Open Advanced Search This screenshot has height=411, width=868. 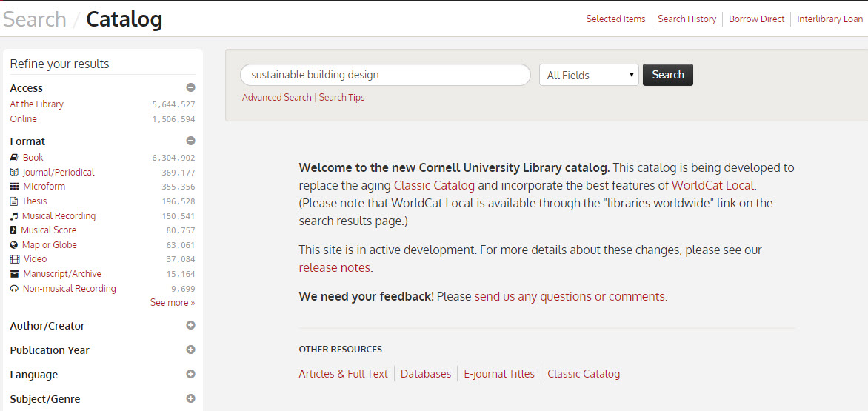pyautogui.click(x=277, y=97)
